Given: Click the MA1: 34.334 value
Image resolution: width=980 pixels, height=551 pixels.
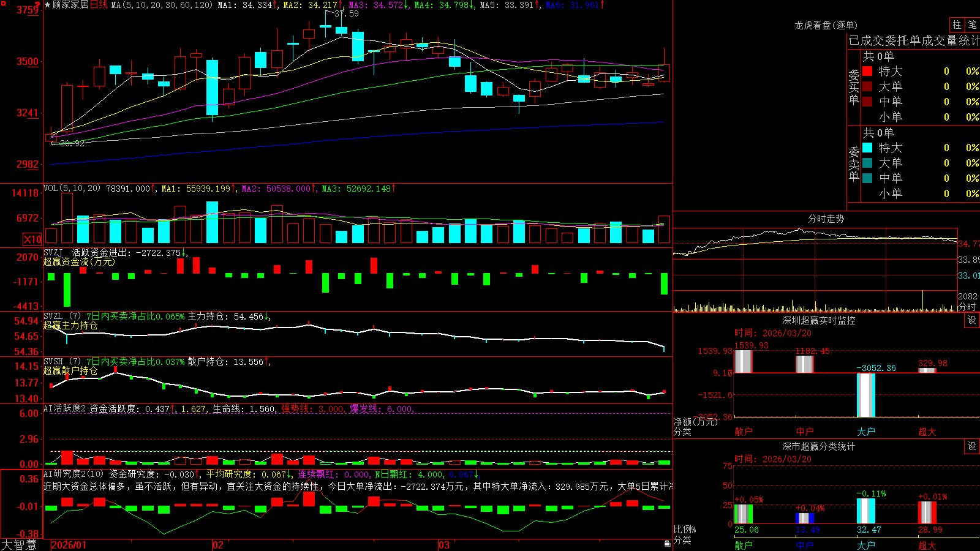Looking at the screenshot, I should (244, 5).
